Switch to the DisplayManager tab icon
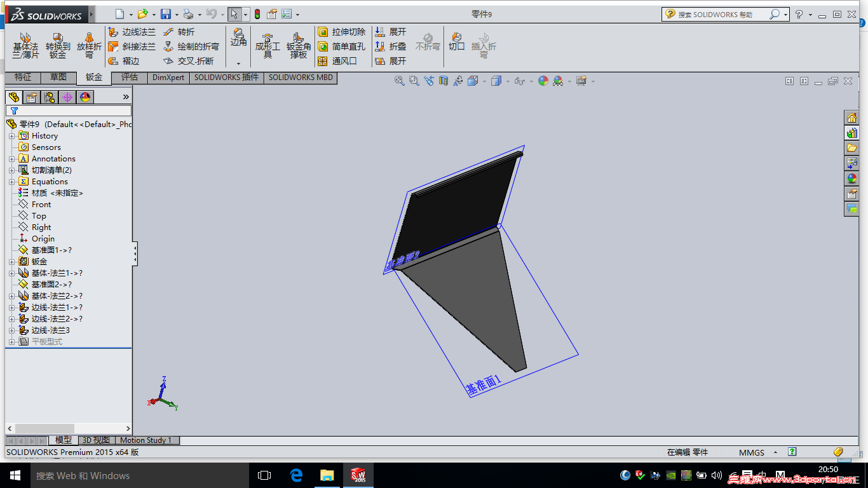Viewport: 868px width, 488px height. click(85, 97)
